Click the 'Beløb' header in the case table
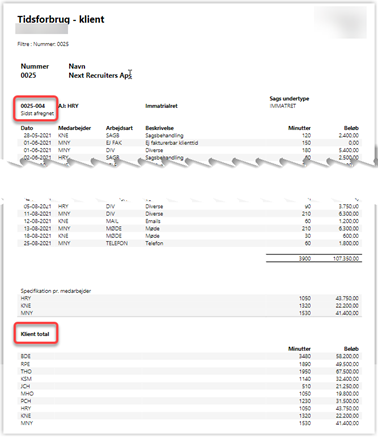The width and height of the screenshot is (378, 437). tap(351, 128)
